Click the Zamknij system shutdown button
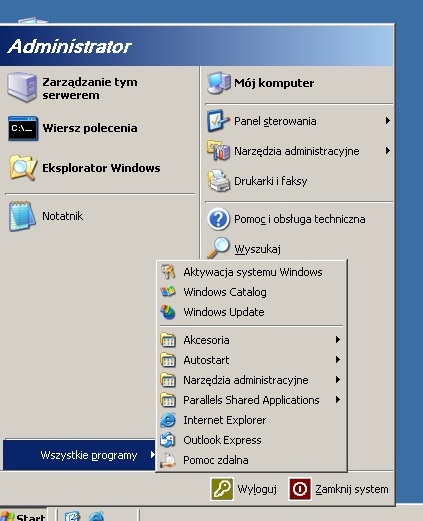423x521 pixels. pos(339,489)
